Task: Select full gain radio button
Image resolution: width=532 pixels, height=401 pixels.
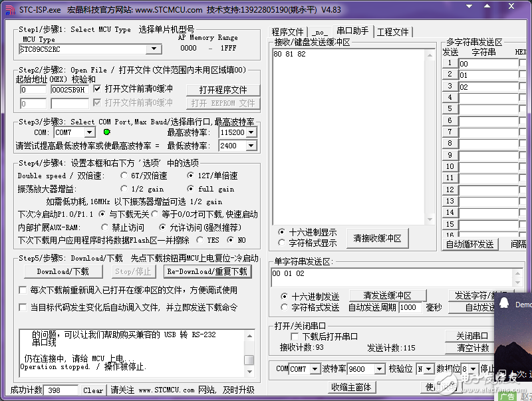Action: tap(191, 189)
